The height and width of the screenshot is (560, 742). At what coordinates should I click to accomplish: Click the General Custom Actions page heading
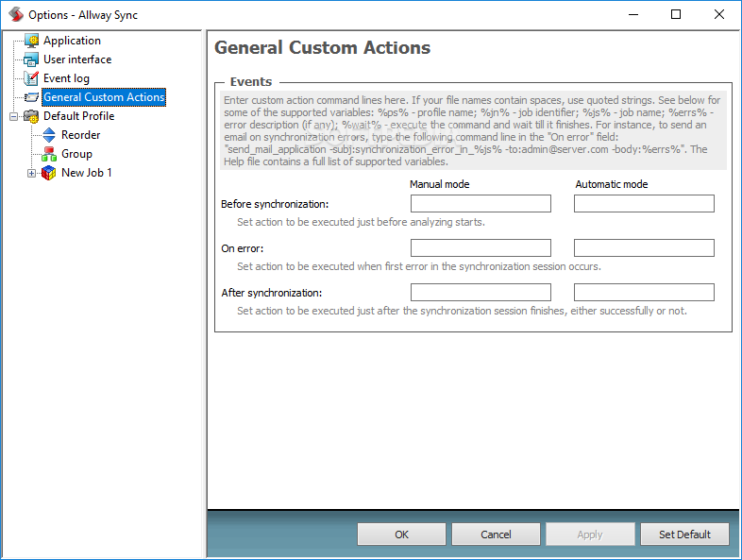(x=322, y=48)
